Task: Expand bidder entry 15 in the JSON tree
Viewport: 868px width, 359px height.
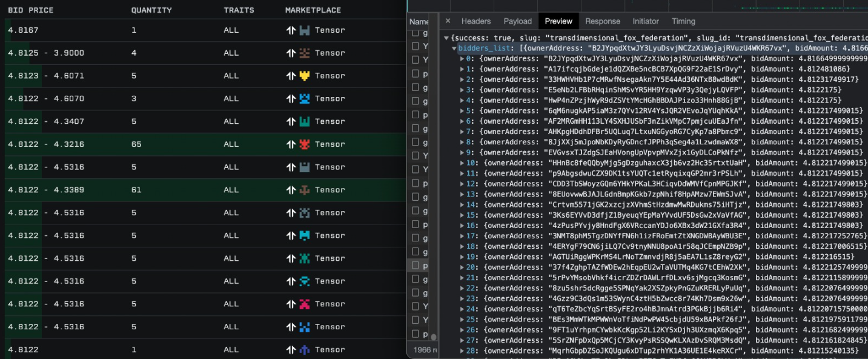Action: tap(463, 215)
